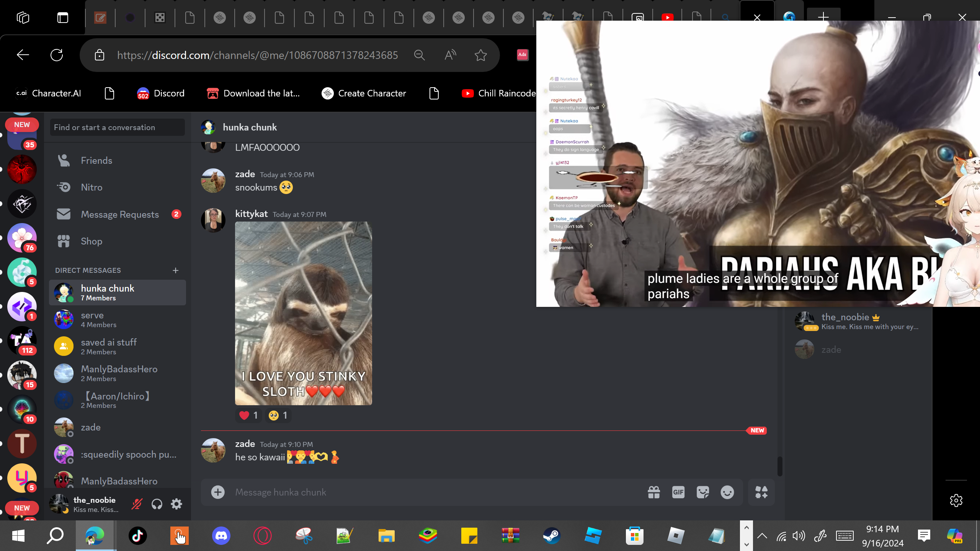This screenshot has height=551, width=980.
Task: Open Friends page
Action: coord(118,160)
